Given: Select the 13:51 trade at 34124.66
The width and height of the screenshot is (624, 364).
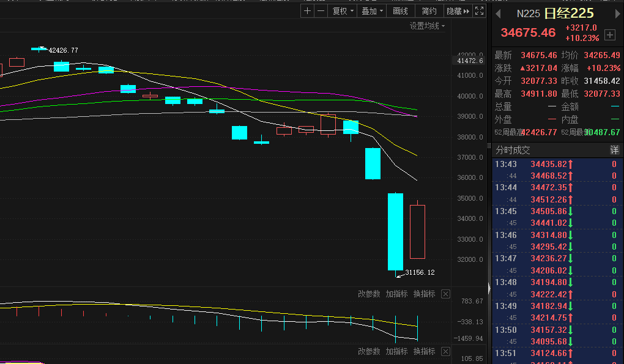Looking at the screenshot, I should tap(557, 353).
